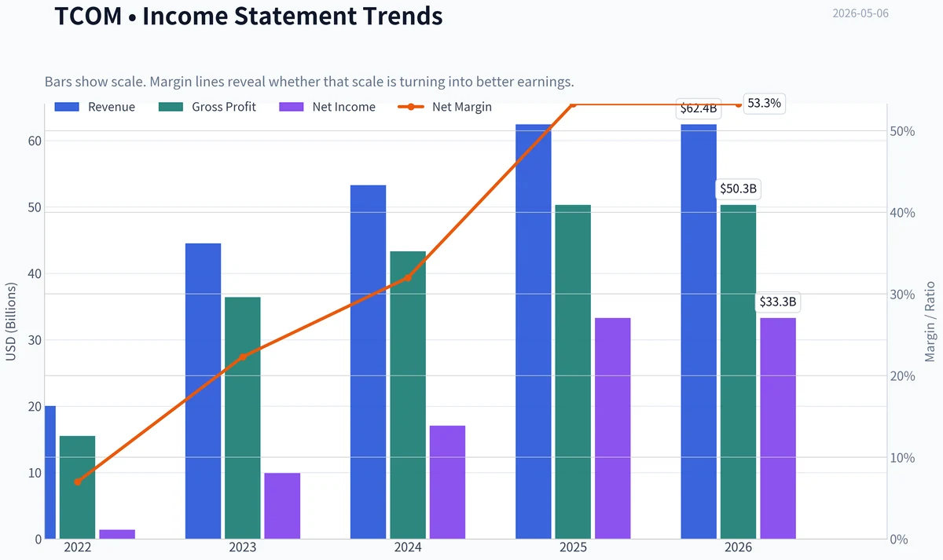
Task: Select the 2025 Net Income bar
Action: (612, 428)
